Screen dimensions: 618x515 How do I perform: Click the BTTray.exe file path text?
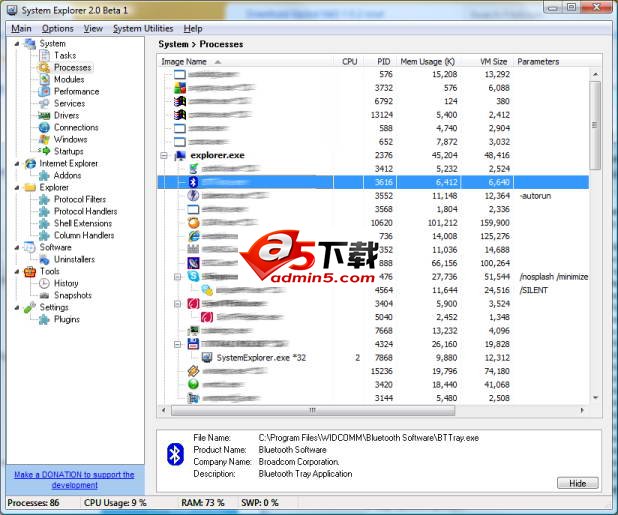click(x=369, y=438)
